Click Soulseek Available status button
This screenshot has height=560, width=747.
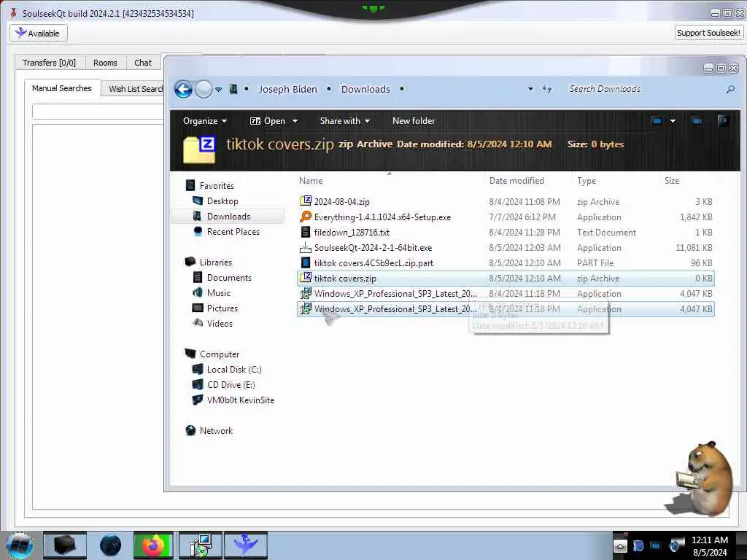(x=39, y=34)
